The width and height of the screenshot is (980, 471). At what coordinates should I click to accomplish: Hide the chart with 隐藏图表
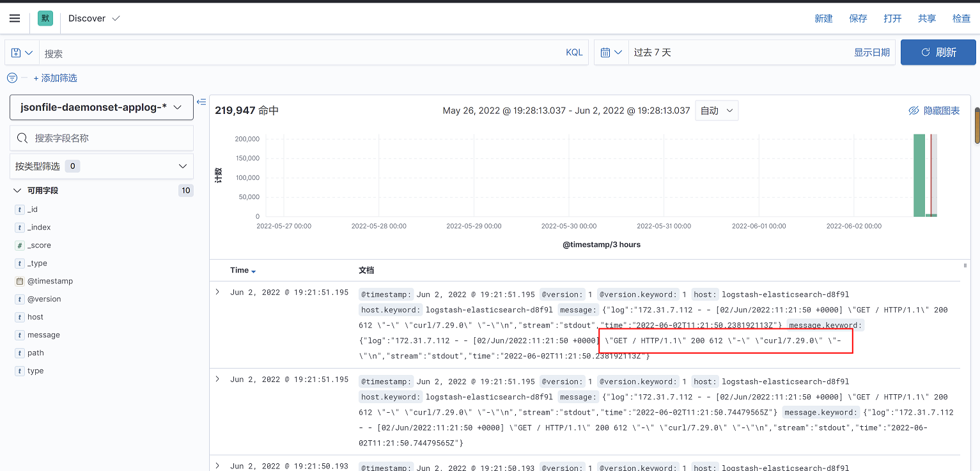coord(934,111)
